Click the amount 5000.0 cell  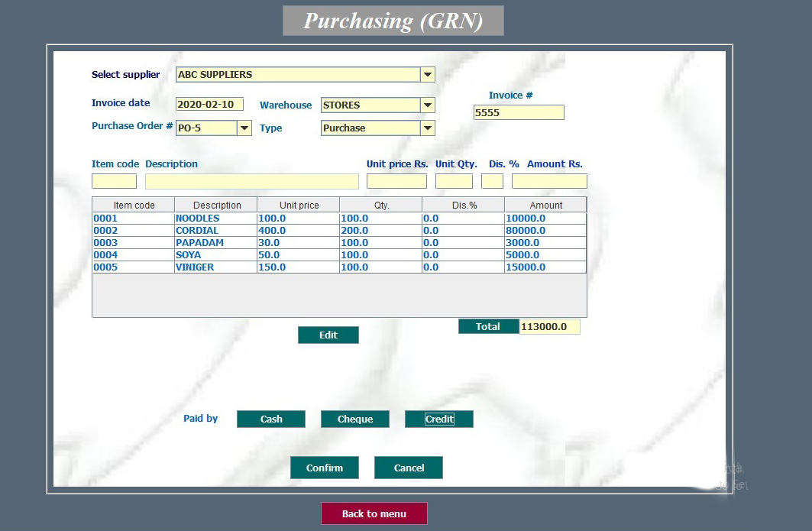546,255
